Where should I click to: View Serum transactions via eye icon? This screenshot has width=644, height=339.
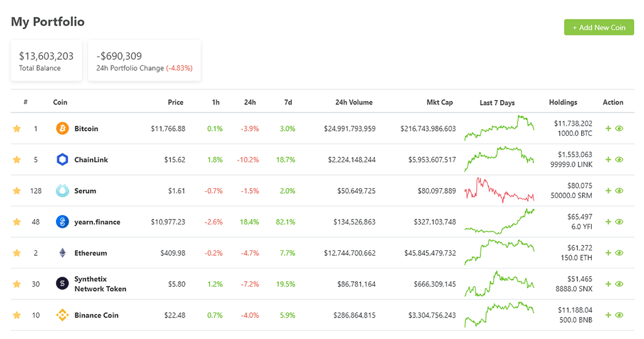tap(619, 191)
